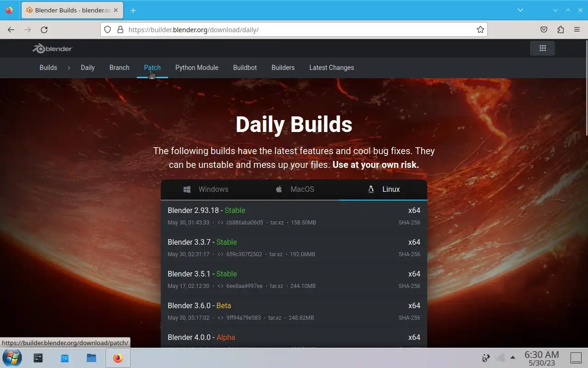Click the Daily Builds heading

point(294,124)
